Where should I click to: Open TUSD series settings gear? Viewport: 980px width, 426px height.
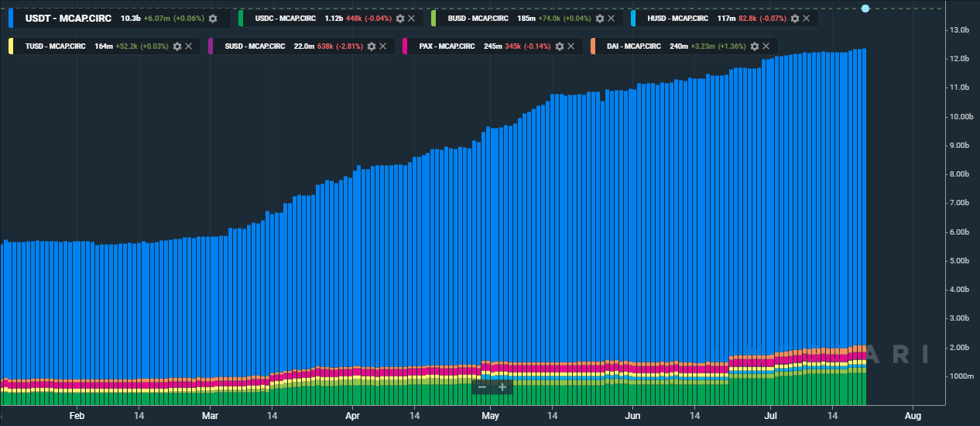tap(177, 46)
